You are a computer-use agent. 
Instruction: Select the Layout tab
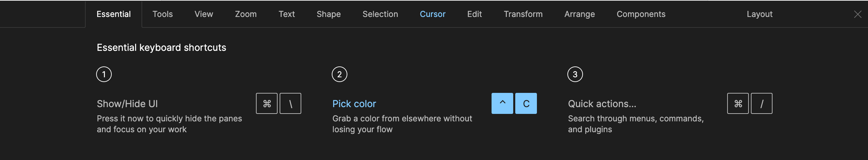(x=760, y=14)
